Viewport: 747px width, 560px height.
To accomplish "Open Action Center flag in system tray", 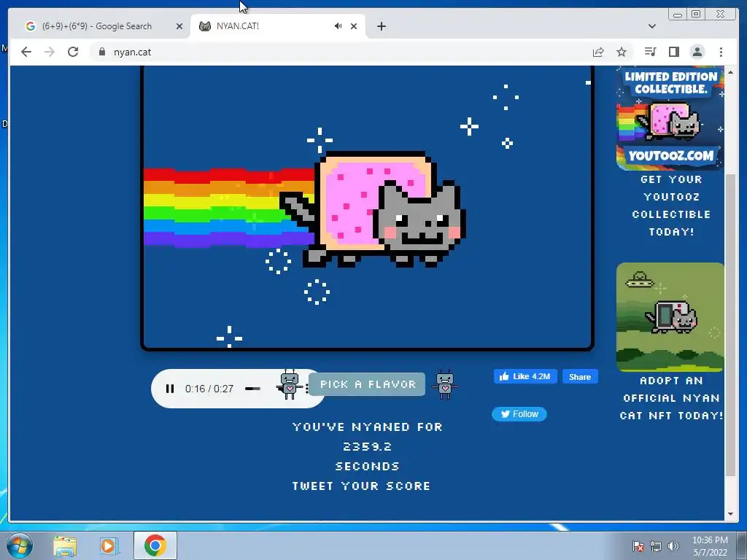I will point(638,546).
